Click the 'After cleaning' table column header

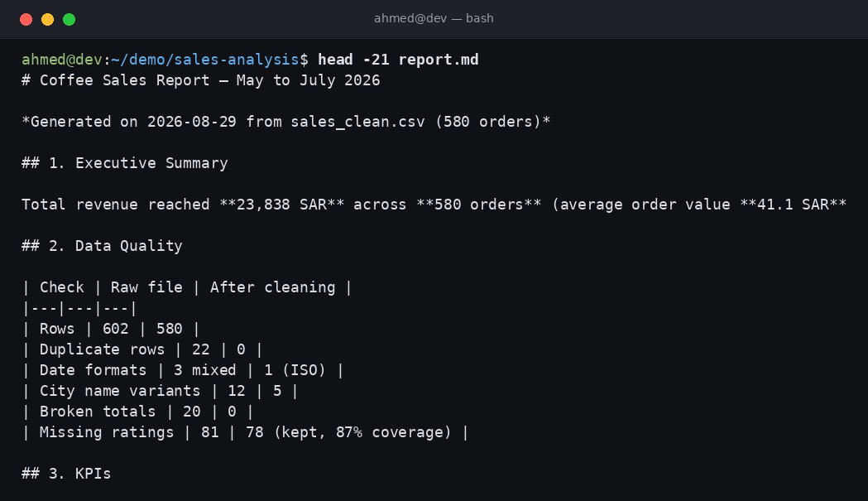(x=272, y=287)
